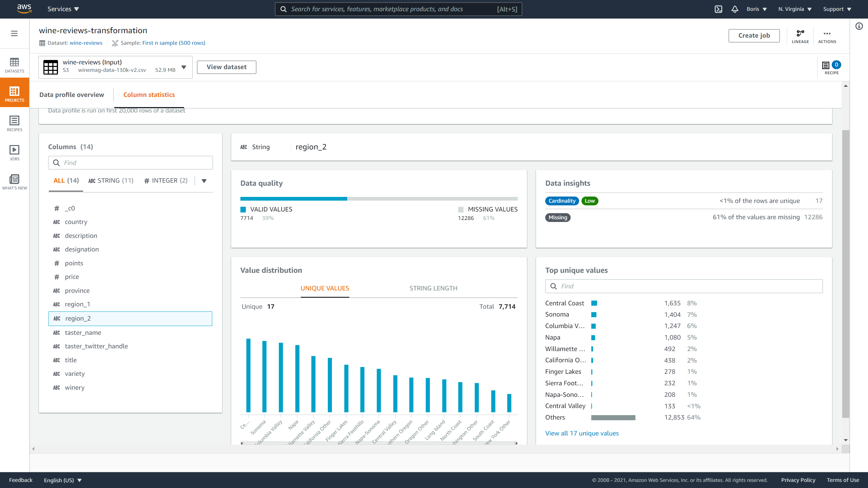
Task: Open the N. Virginia region selector
Action: click(795, 9)
